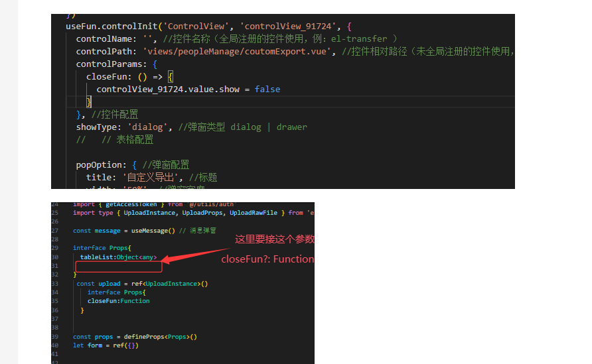This screenshot has height=364, width=592.
Task: Click the 'const props = defineProps<Props>()' line
Action: click(x=135, y=337)
